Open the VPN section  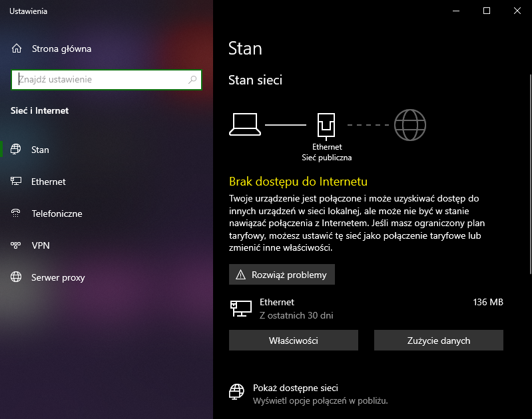coord(41,245)
